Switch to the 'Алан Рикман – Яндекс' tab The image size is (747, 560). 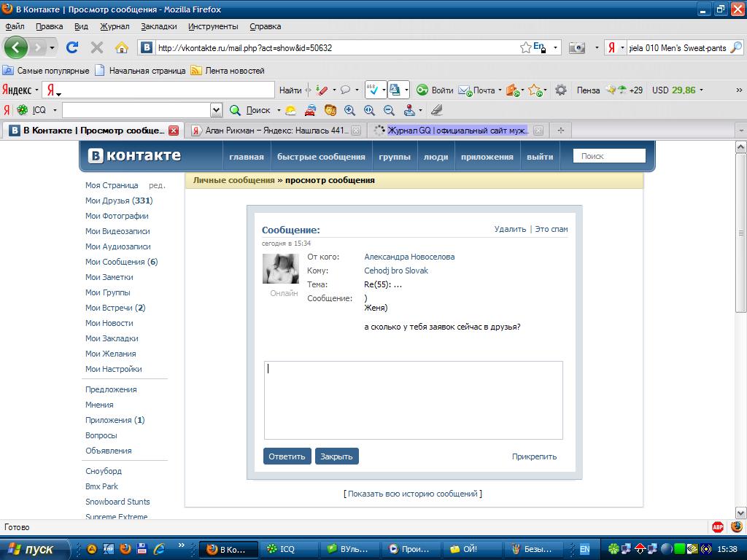click(276, 131)
